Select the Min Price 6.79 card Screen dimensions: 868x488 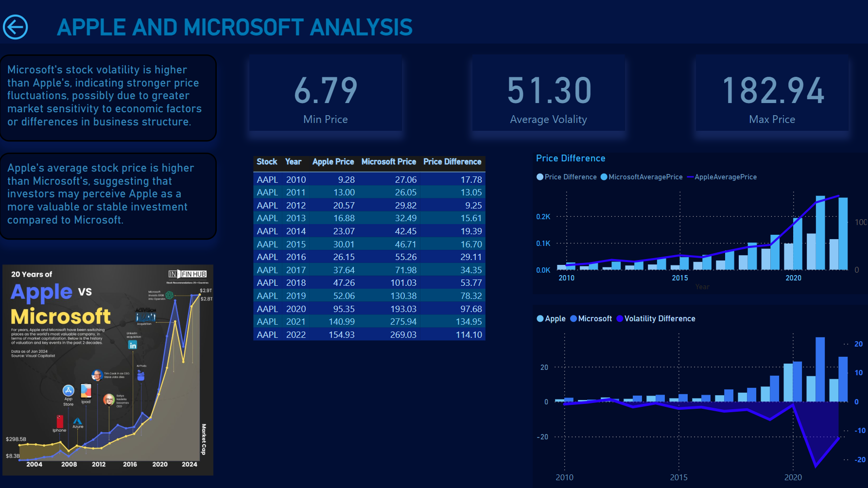tap(326, 93)
